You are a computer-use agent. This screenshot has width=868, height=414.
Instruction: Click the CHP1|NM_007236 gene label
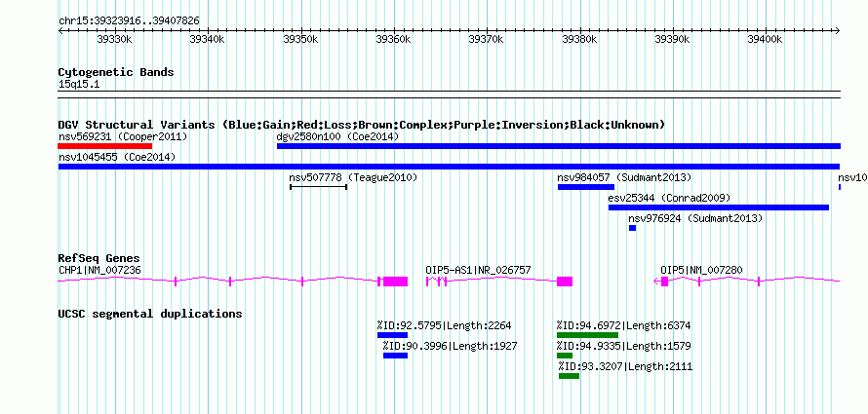tap(99, 270)
